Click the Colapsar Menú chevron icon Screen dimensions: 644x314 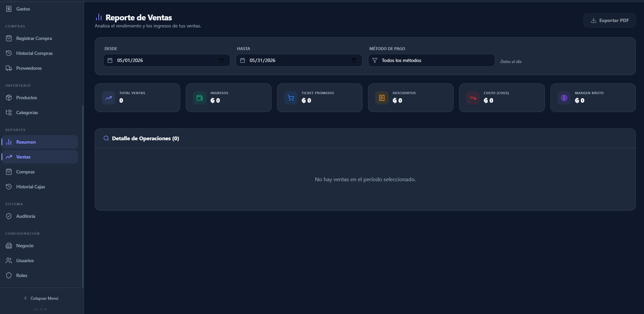coord(25,298)
